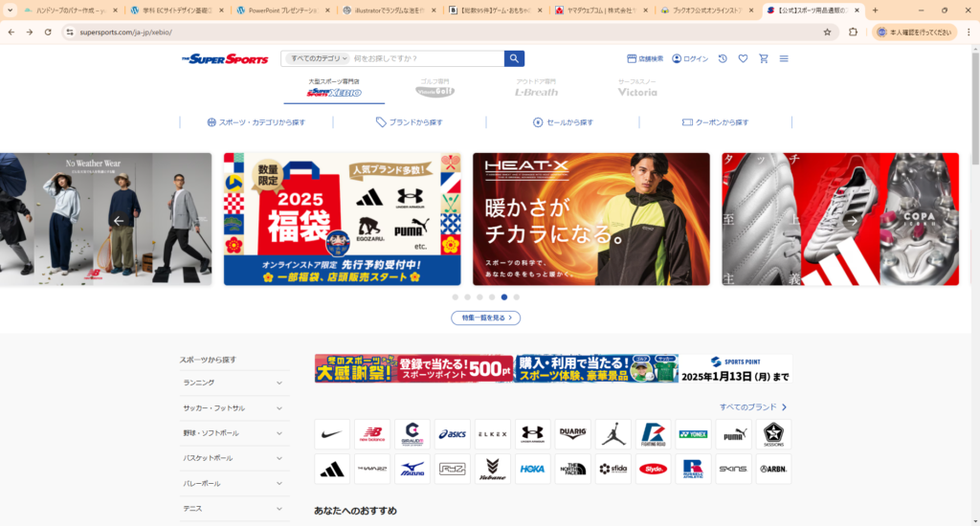This screenshot has width=980, height=526.
Task: Switch to the Victoria store tab
Action: [x=637, y=90]
